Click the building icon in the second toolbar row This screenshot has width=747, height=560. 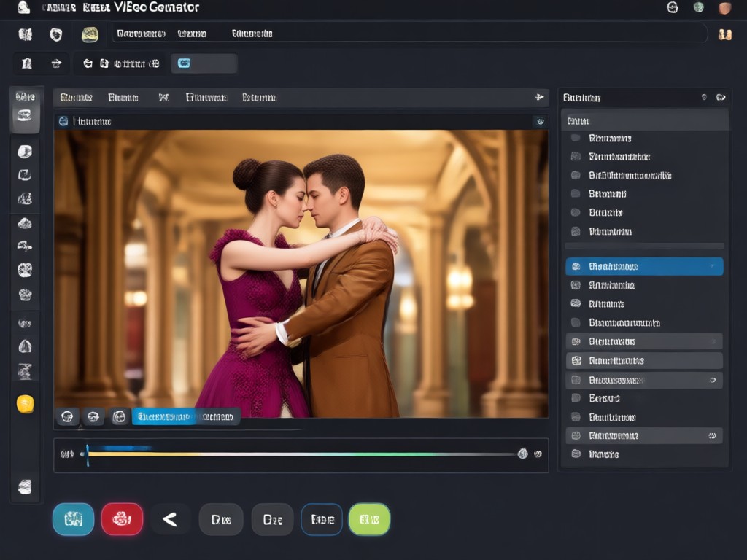point(27,63)
